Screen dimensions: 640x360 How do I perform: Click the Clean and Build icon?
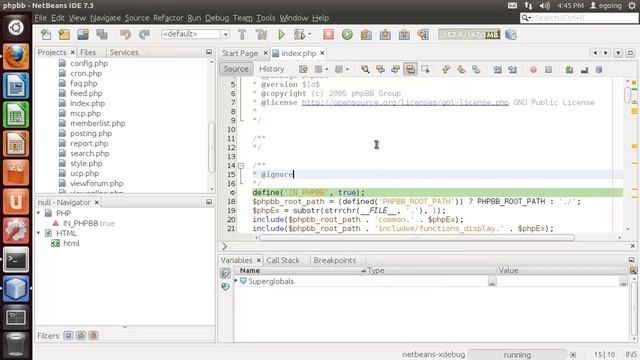tap(261, 35)
